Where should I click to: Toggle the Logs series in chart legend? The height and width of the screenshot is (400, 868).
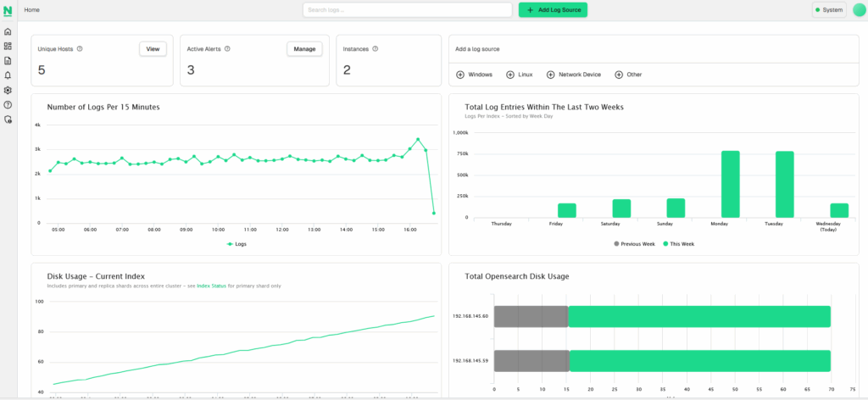pyautogui.click(x=236, y=244)
